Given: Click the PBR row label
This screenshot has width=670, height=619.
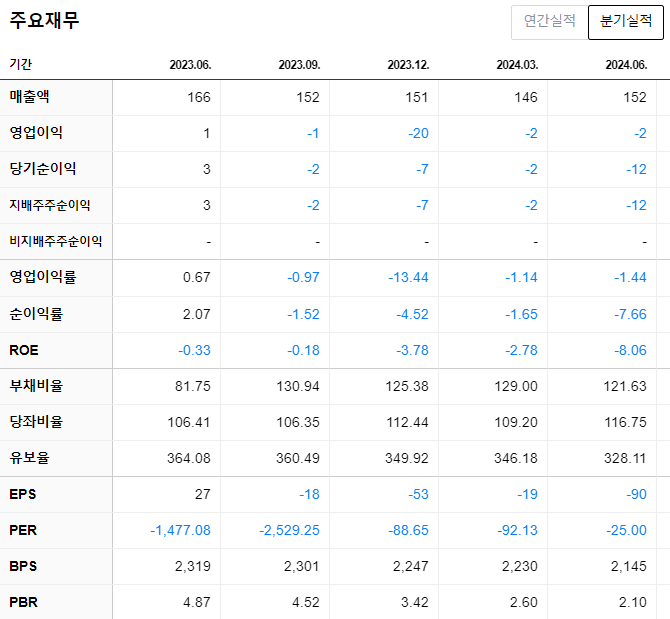Looking at the screenshot, I should pos(24,602).
